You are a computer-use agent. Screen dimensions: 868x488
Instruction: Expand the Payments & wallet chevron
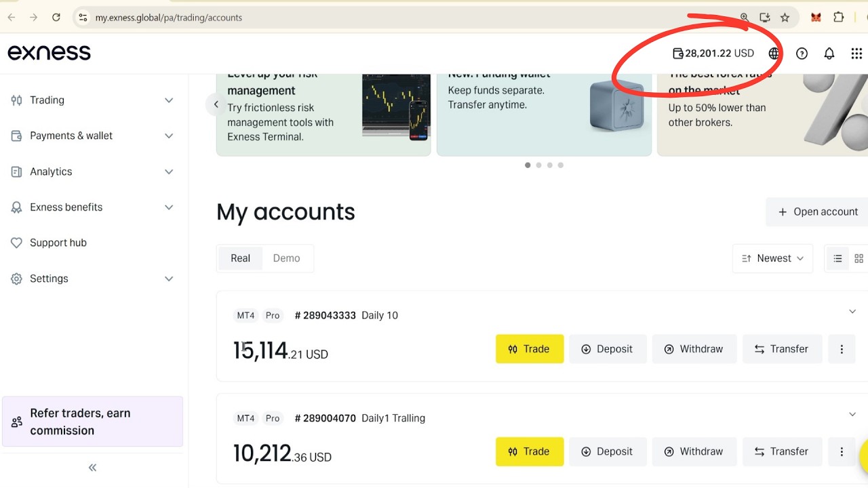[x=169, y=136]
